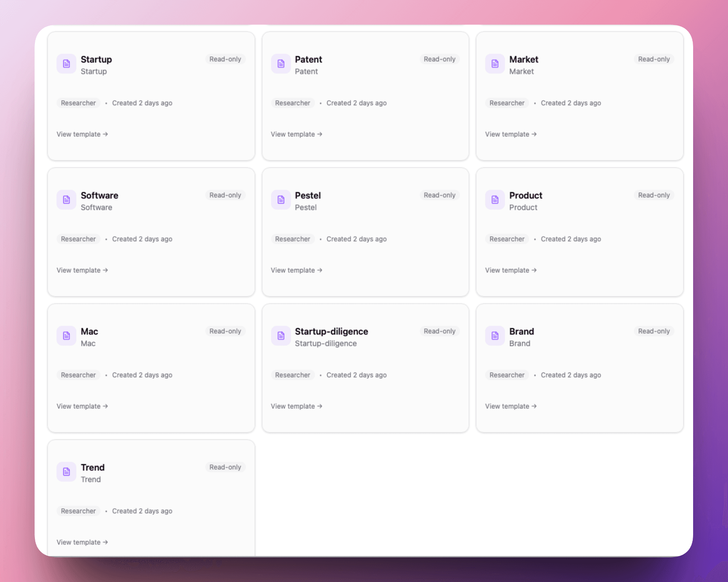Click the Patent template document icon

[281, 64]
